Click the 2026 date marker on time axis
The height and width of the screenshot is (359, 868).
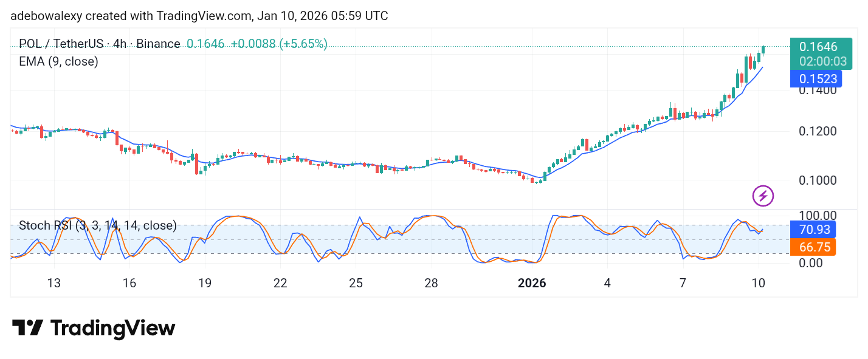(531, 283)
